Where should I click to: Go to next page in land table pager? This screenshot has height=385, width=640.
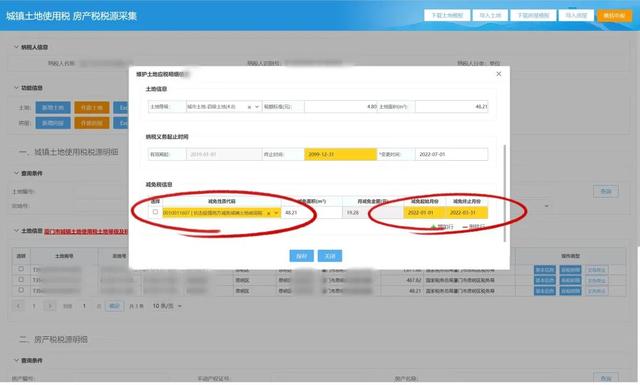tap(50, 306)
